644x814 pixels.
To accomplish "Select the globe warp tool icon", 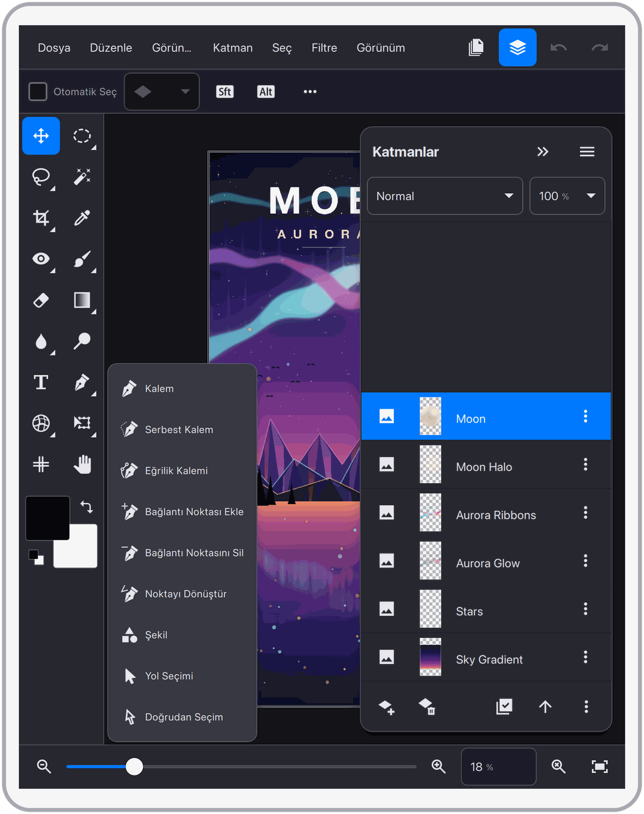I will pos(41,423).
